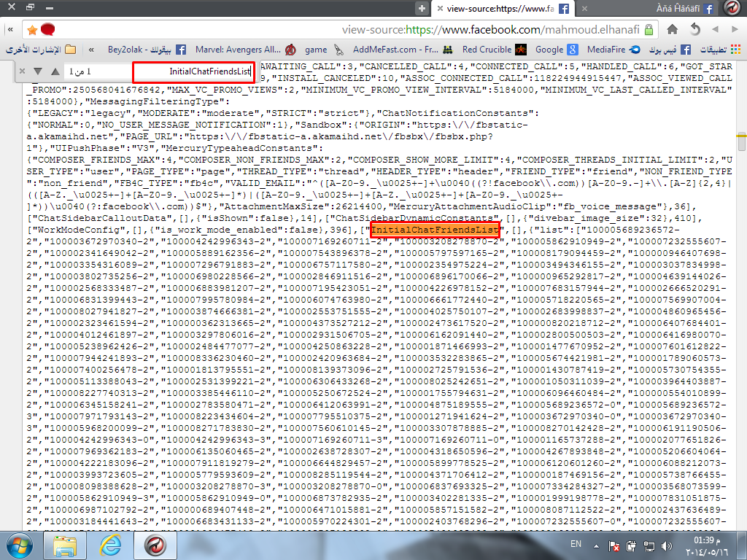
Task: Go to the home page
Action: (x=672, y=29)
